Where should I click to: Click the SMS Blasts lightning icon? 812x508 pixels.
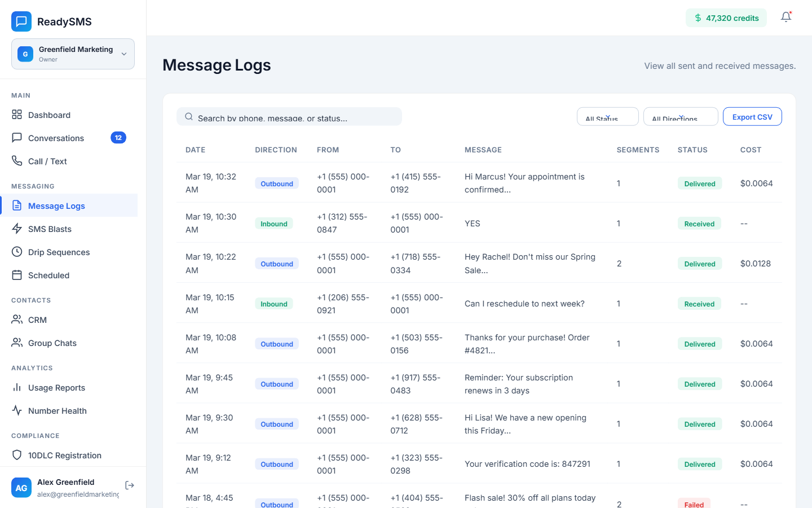(x=17, y=229)
